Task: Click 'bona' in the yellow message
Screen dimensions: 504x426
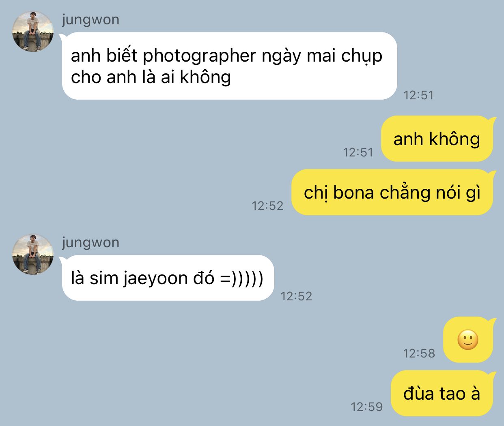Action: 353,193
